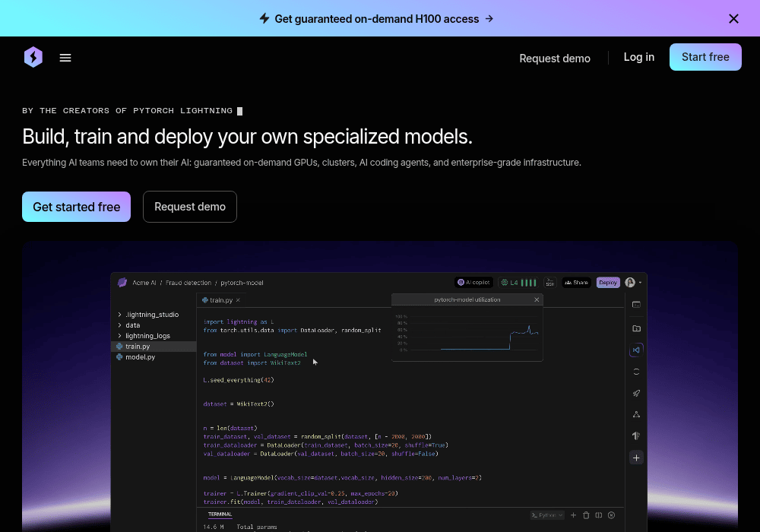Click the 'dataset = WikiText2()' code line

(x=239, y=404)
